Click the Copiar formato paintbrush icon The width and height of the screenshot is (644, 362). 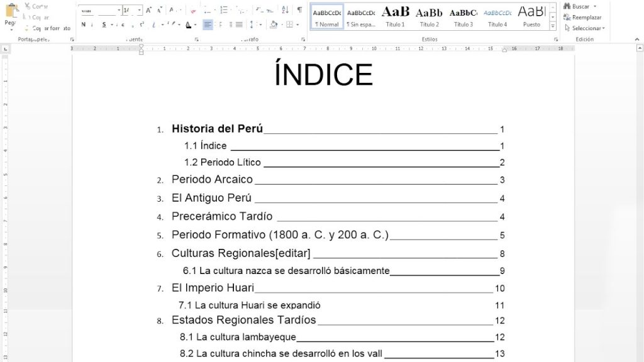point(26,28)
